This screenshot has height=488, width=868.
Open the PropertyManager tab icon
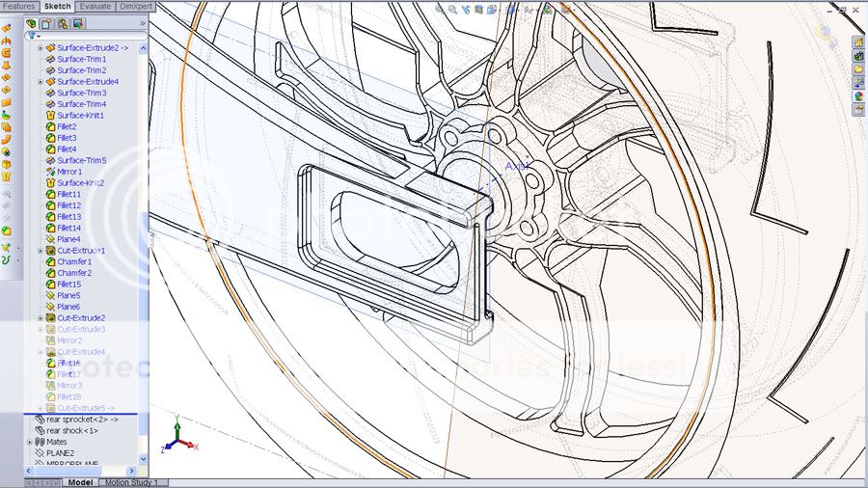click(x=46, y=24)
